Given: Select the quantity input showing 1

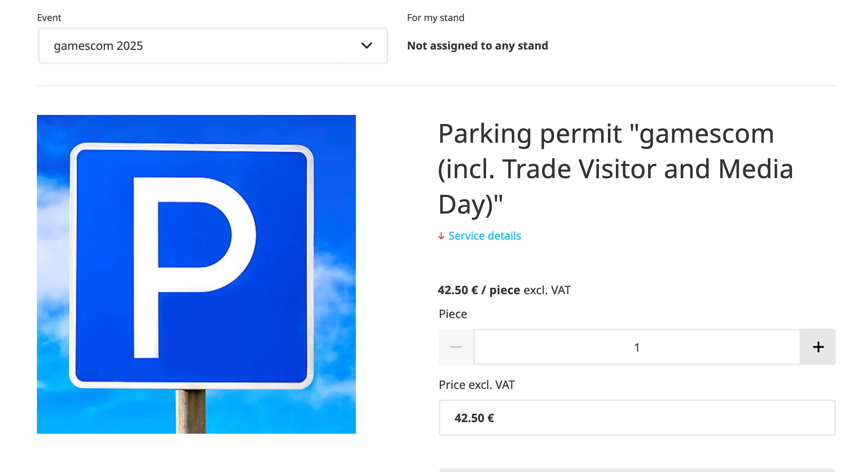Looking at the screenshot, I should 636,347.
